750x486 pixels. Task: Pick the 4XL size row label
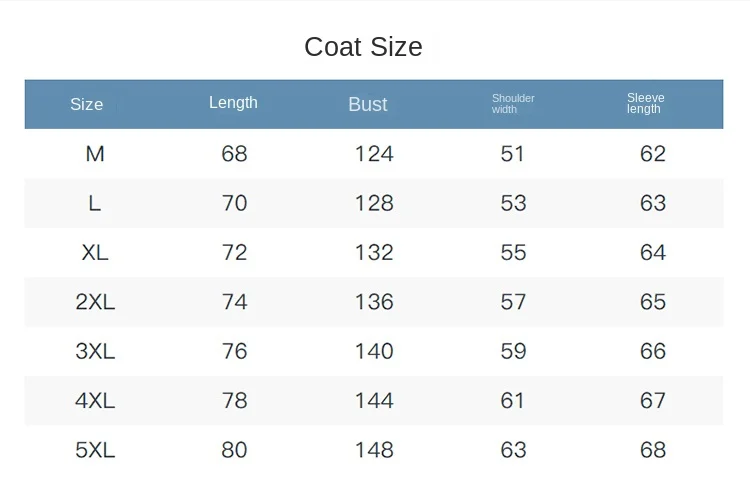[x=95, y=400]
